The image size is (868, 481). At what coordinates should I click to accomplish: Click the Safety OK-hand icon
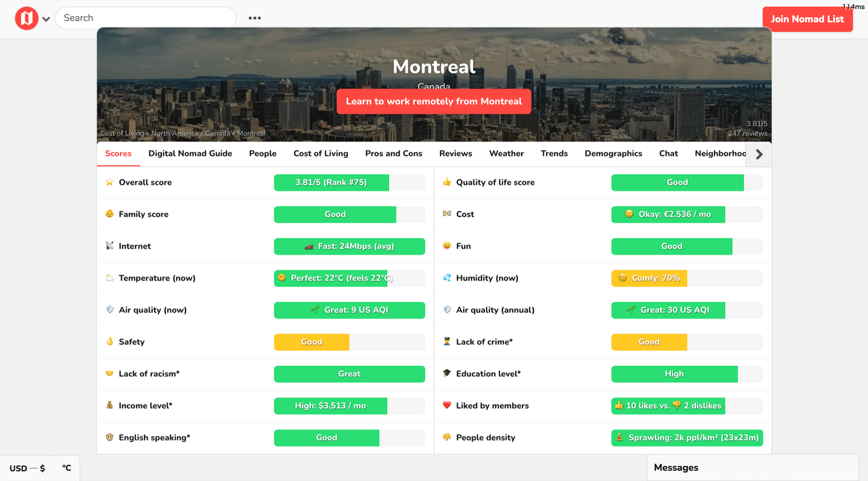tap(109, 342)
